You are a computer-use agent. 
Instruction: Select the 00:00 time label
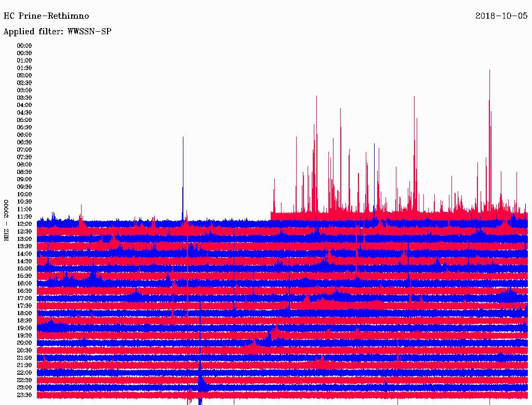point(24,46)
